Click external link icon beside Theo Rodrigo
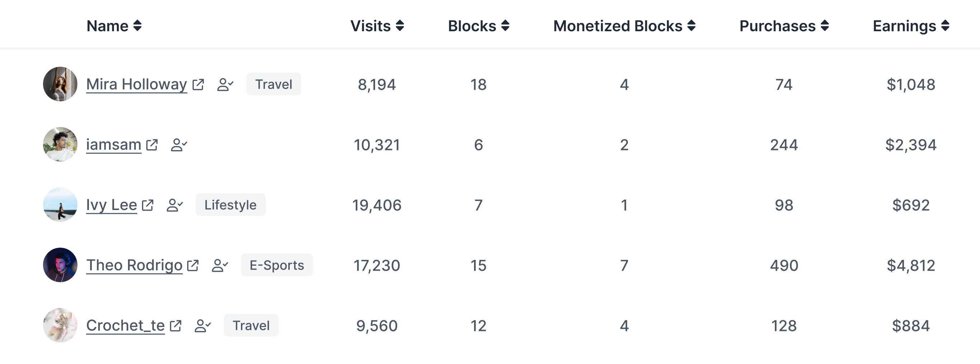 [193, 265]
